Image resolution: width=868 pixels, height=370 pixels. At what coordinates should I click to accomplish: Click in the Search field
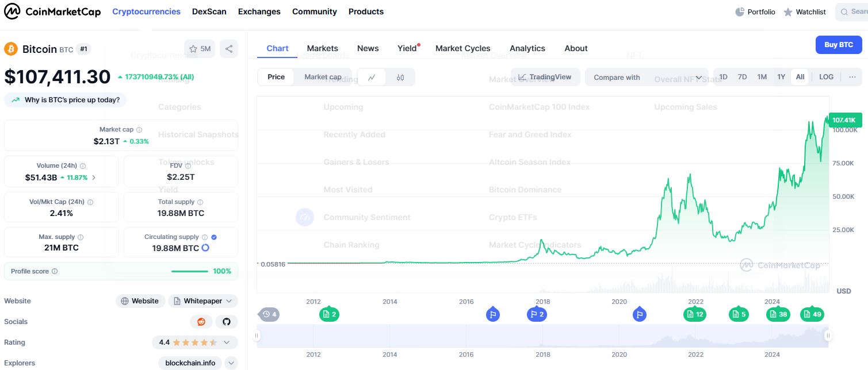click(x=852, y=11)
